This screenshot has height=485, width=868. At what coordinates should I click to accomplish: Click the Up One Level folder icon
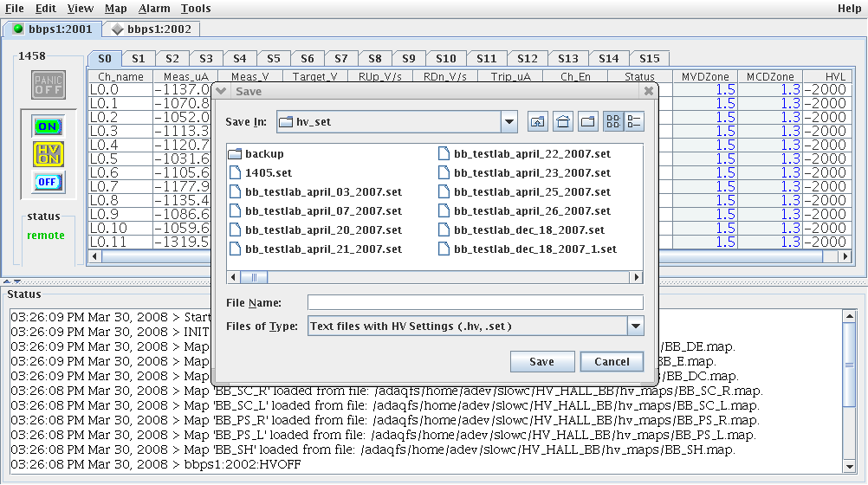click(537, 122)
